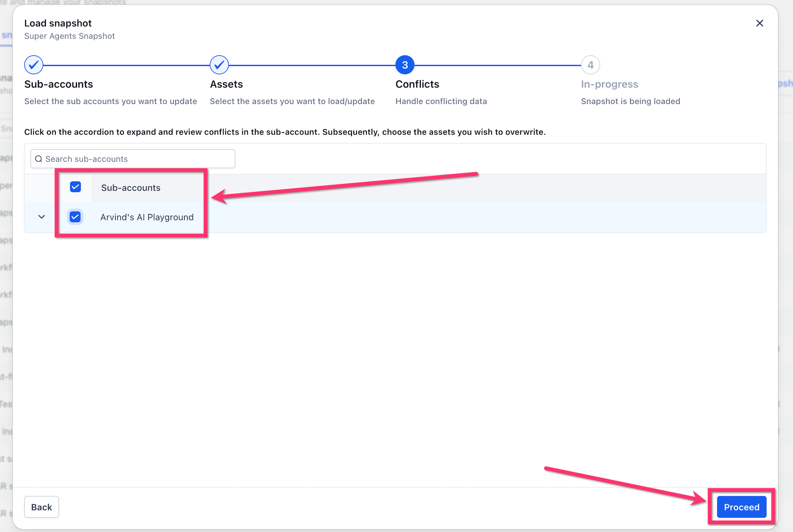Close the Load snapshot dialog
Viewport: 793px width, 532px height.
tap(759, 23)
